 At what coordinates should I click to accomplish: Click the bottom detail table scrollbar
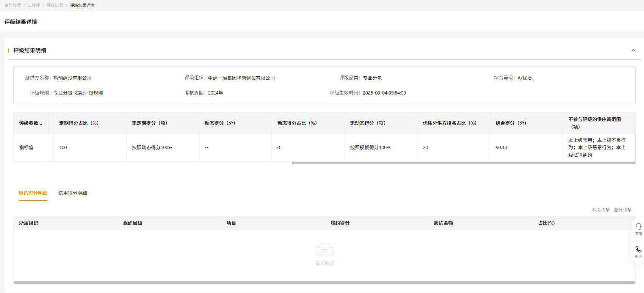tap(324, 282)
